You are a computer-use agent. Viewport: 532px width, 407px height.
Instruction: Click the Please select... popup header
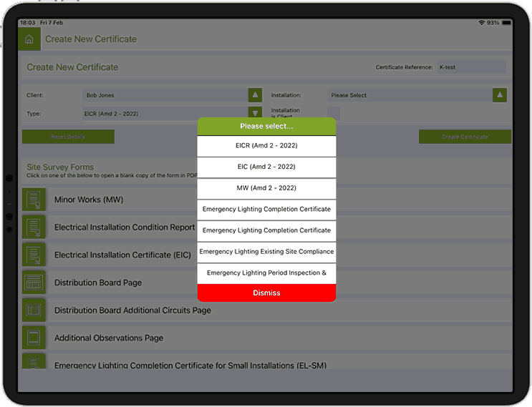pyautogui.click(x=266, y=126)
